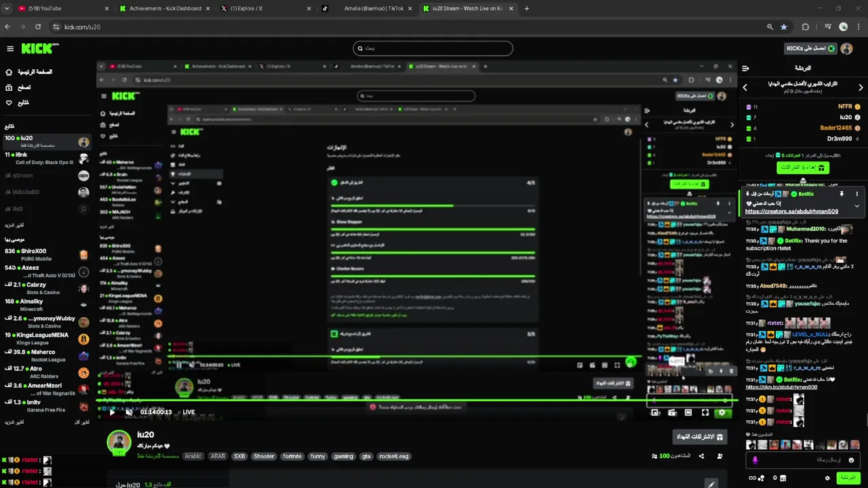Select the gaming tag

[343, 456]
